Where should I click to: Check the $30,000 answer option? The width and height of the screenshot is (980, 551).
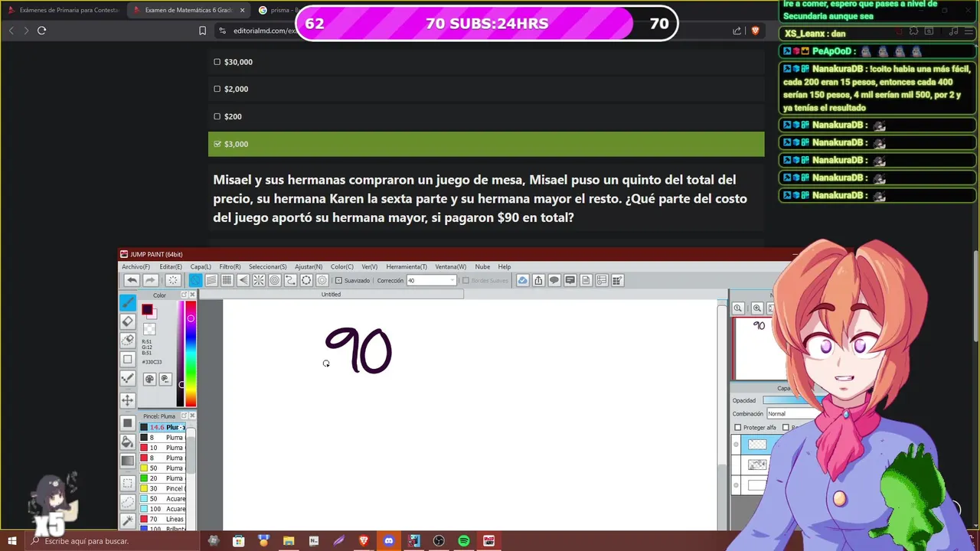click(217, 62)
